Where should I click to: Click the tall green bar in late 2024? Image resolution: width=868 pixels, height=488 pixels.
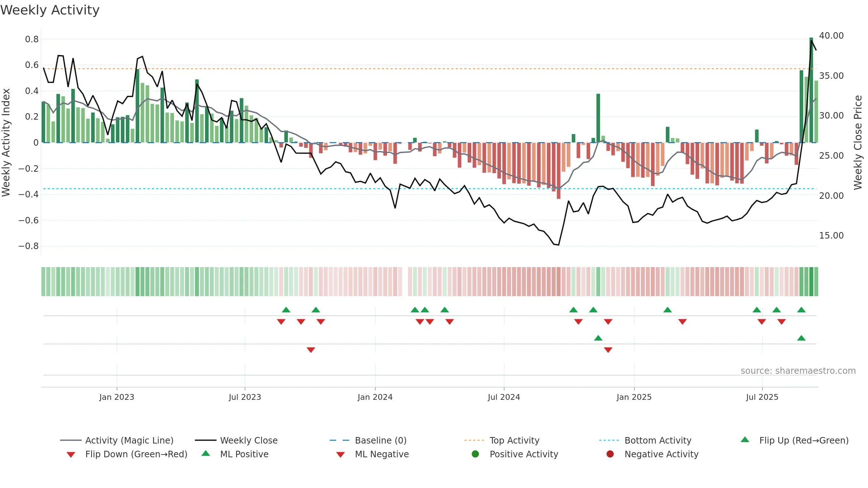[598, 118]
